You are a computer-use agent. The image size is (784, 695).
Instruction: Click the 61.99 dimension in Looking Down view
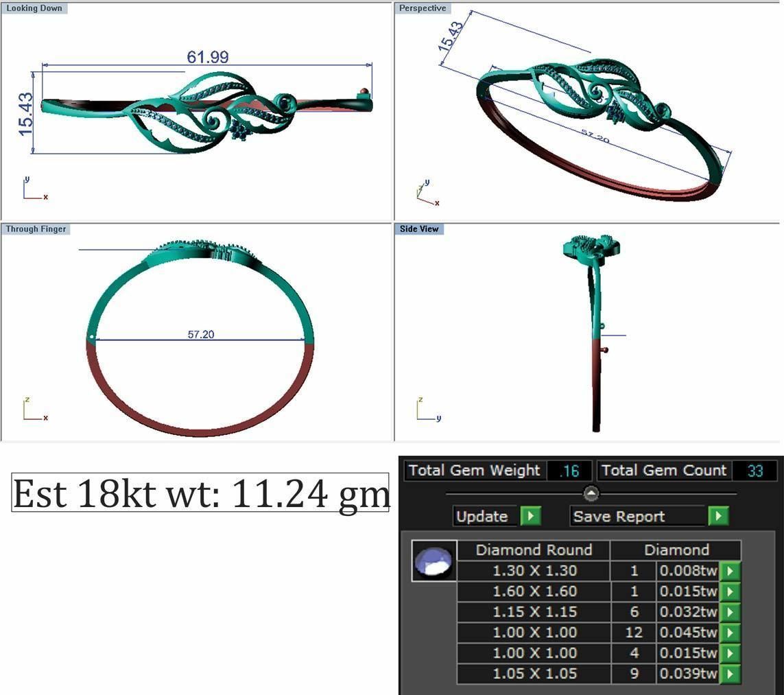click(208, 57)
